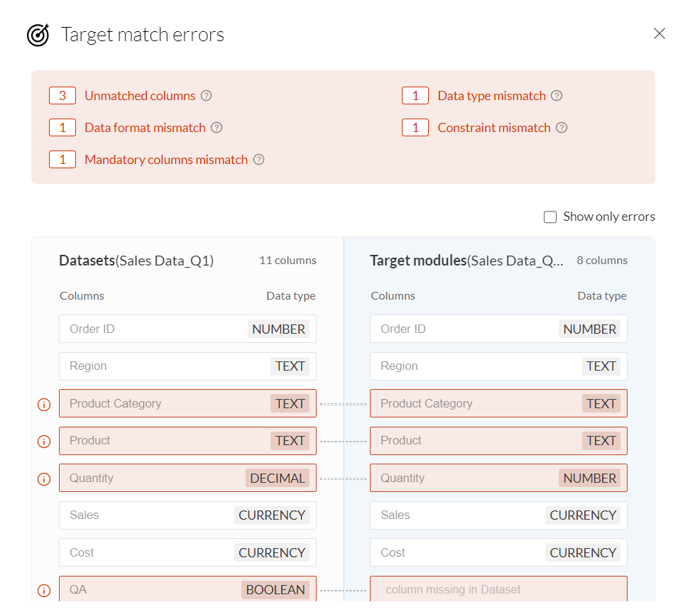Click the help icon beside Unmatched columns
This screenshot has width=700, height=612.
[x=207, y=96]
